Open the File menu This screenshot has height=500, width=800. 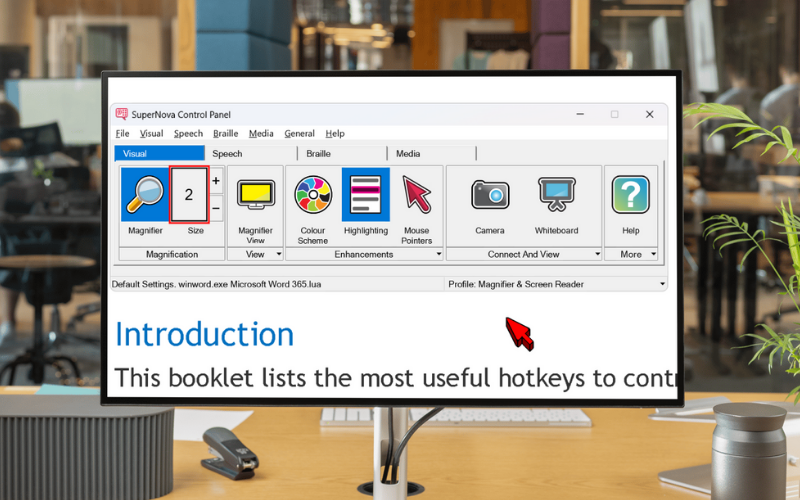(122, 133)
